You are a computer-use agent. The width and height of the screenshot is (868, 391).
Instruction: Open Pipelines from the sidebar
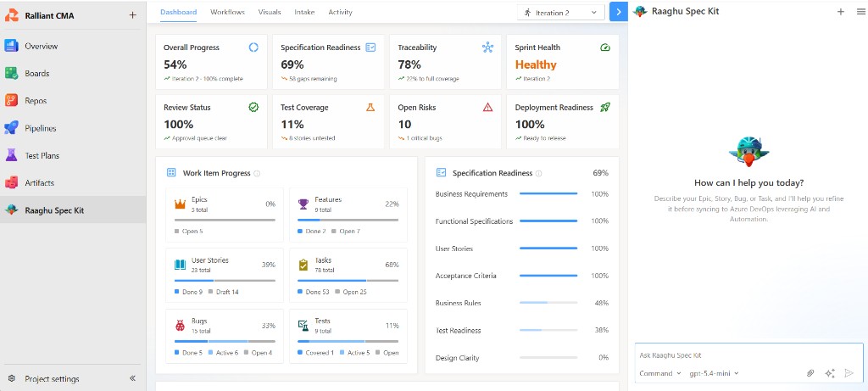click(x=73, y=128)
